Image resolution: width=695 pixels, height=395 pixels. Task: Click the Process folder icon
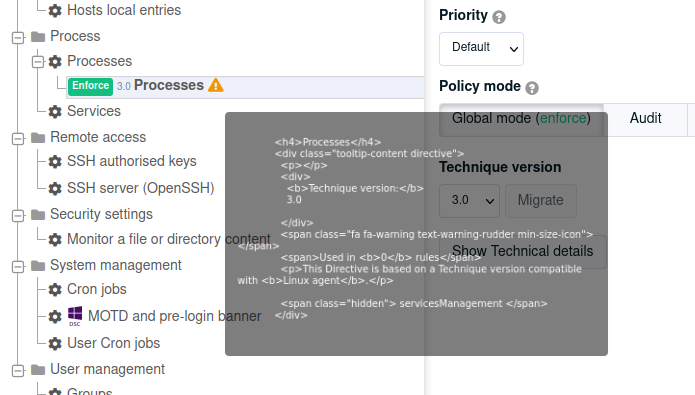(x=38, y=36)
